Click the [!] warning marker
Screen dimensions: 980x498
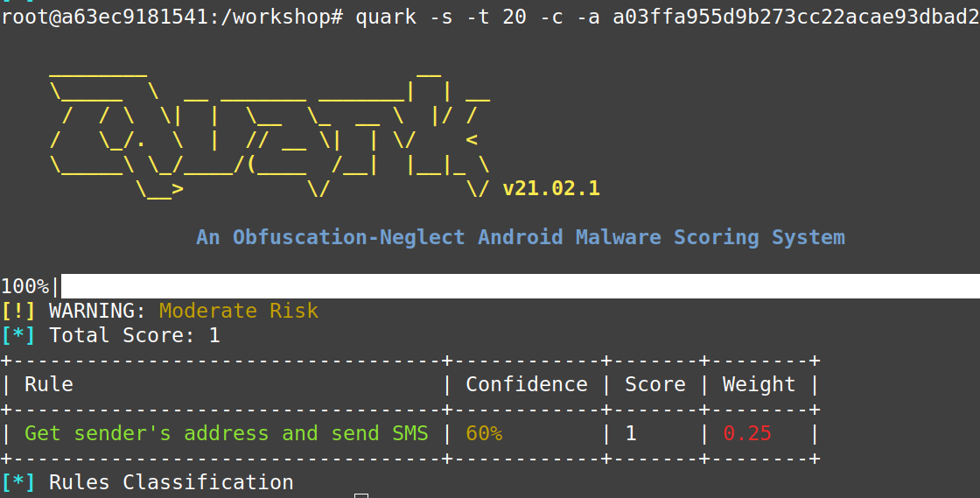[x=18, y=311]
